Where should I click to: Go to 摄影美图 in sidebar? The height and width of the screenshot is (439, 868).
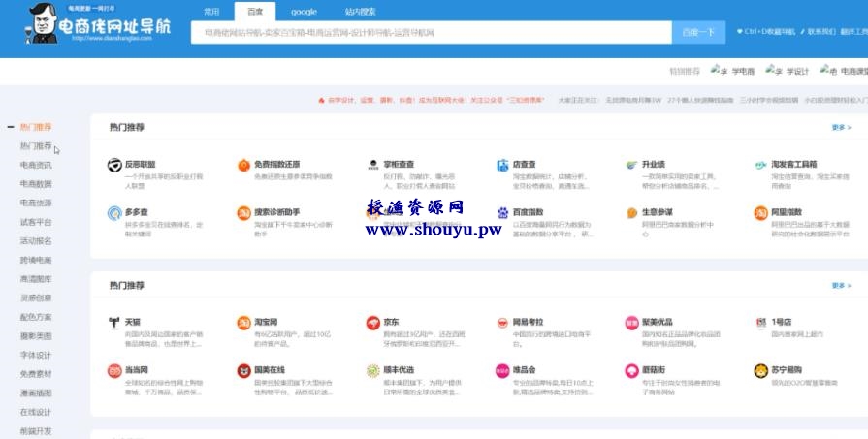36,335
